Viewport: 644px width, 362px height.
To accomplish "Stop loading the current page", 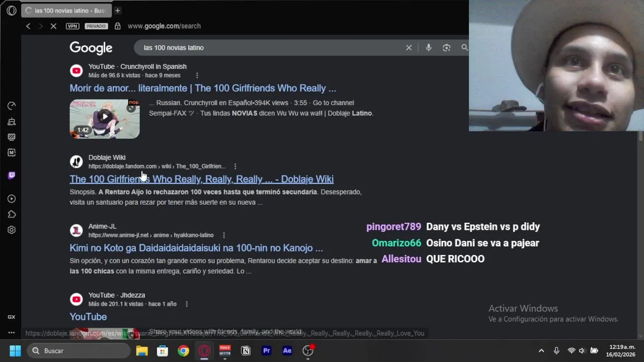I will tap(53, 26).
